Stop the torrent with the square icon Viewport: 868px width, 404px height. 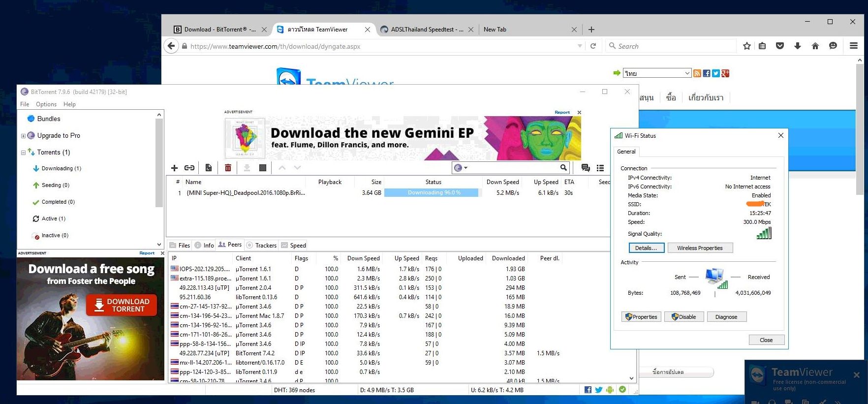pyautogui.click(x=263, y=168)
